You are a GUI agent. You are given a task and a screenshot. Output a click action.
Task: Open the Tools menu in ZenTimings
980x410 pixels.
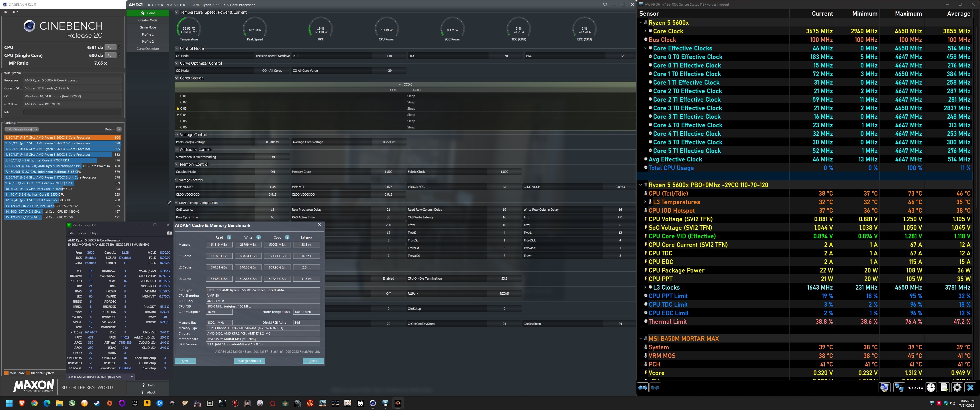(x=82, y=233)
